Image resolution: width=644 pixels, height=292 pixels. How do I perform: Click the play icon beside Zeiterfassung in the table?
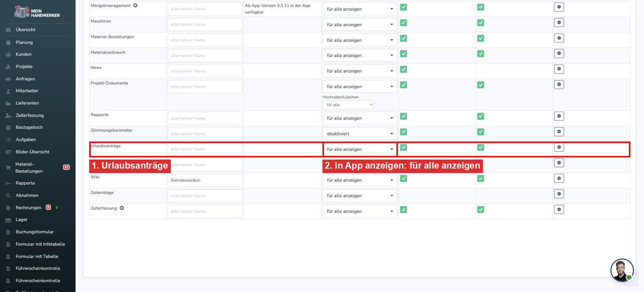[122, 208]
